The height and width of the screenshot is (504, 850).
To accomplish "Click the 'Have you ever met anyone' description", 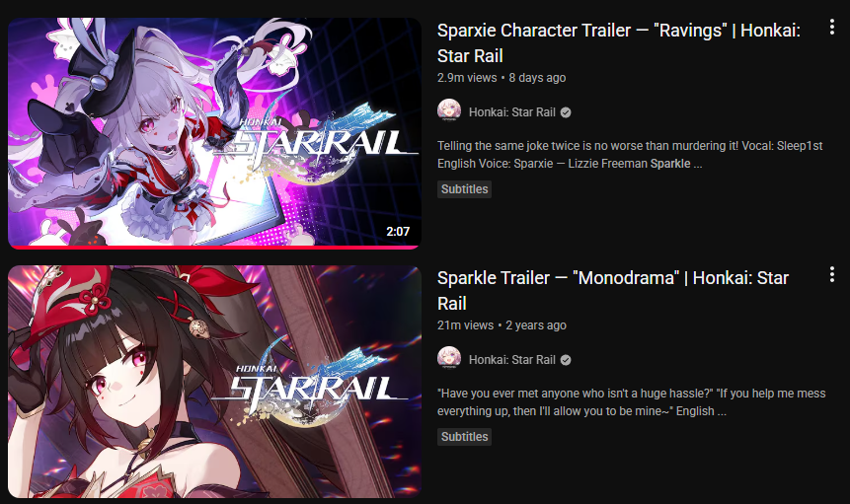I will 632,401.
